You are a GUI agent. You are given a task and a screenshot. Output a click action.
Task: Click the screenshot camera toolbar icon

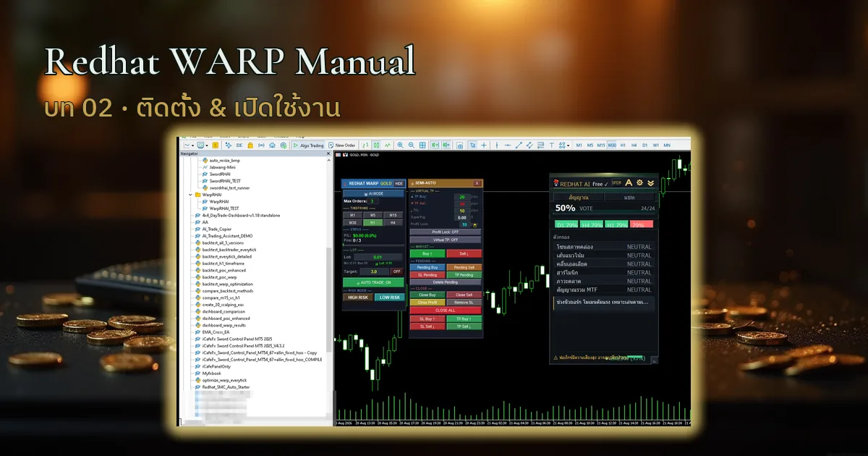pyautogui.click(x=460, y=145)
